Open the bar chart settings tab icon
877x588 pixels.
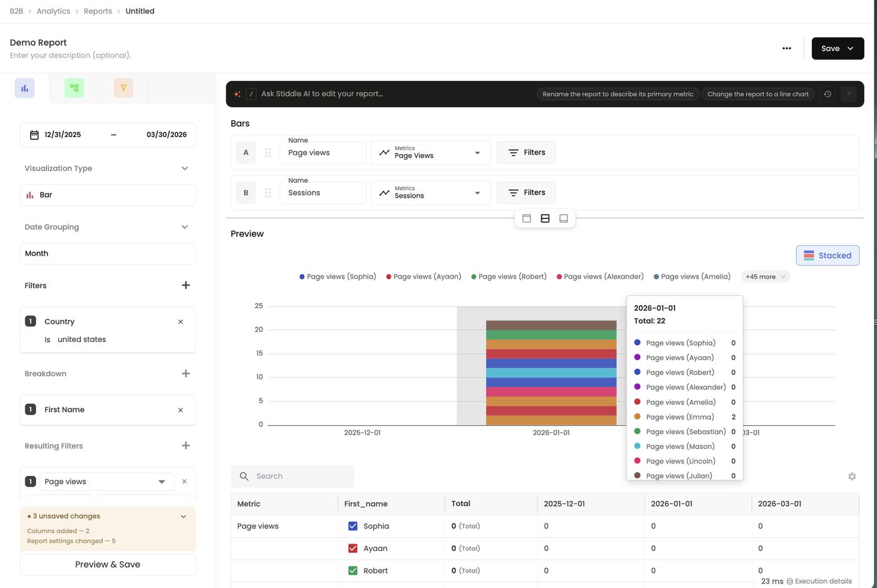[x=24, y=88]
